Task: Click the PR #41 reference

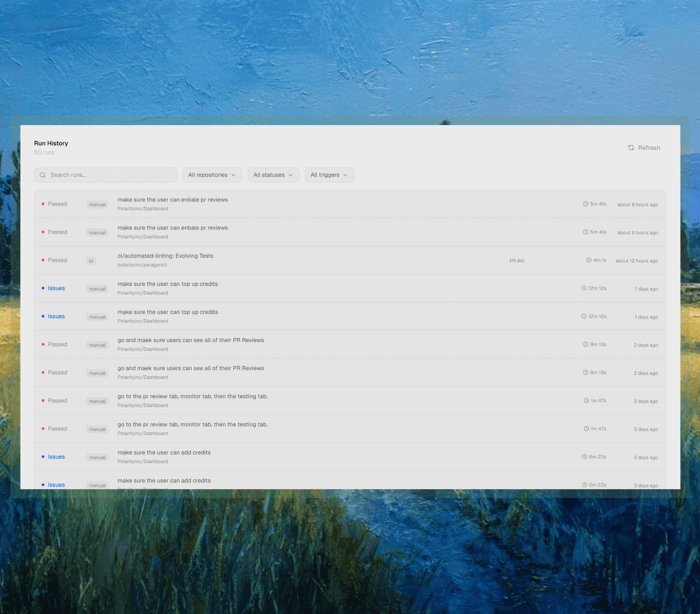Action: pyautogui.click(x=517, y=260)
